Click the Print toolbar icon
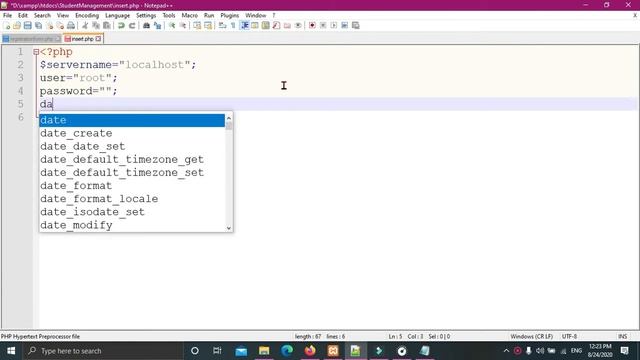The width and height of the screenshot is (640, 360). [x=71, y=25]
